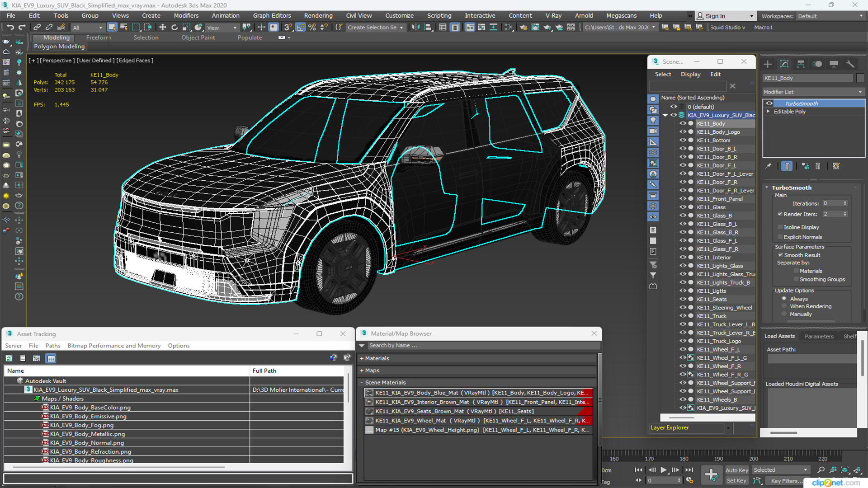Screen dimensions: 868x488
Task: Activate the Select and Link tool
Action: [x=38, y=28]
